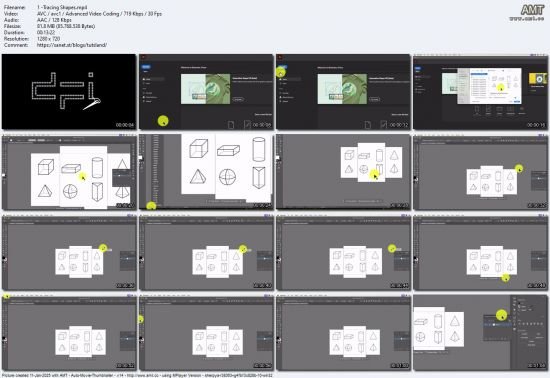Open thumbnail with cursor on the triangular prism

pyautogui.click(x=343, y=172)
